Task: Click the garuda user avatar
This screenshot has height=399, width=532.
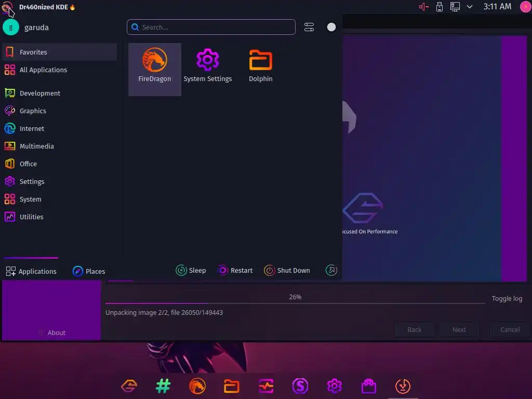Action: [x=11, y=27]
